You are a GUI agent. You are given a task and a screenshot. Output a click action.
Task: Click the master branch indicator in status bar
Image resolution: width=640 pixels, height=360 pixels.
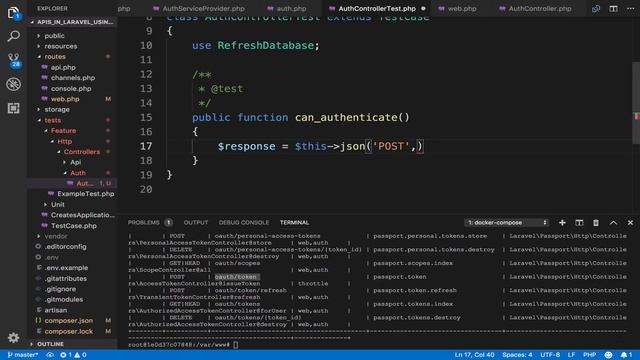23,355
